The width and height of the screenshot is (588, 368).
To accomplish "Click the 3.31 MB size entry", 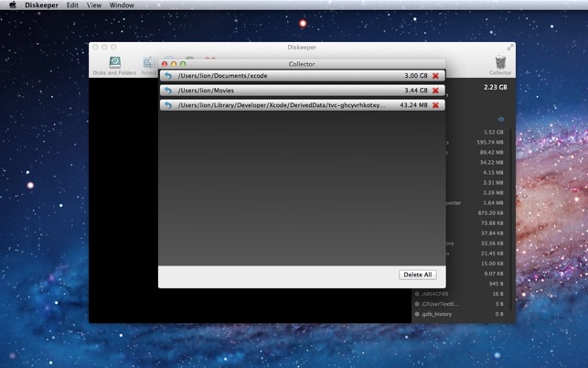I will coord(493,183).
